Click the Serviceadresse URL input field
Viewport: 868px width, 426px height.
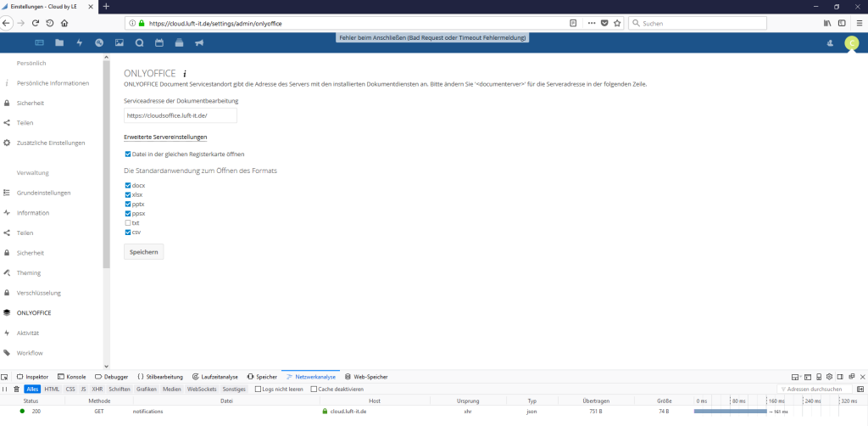coord(181,115)
